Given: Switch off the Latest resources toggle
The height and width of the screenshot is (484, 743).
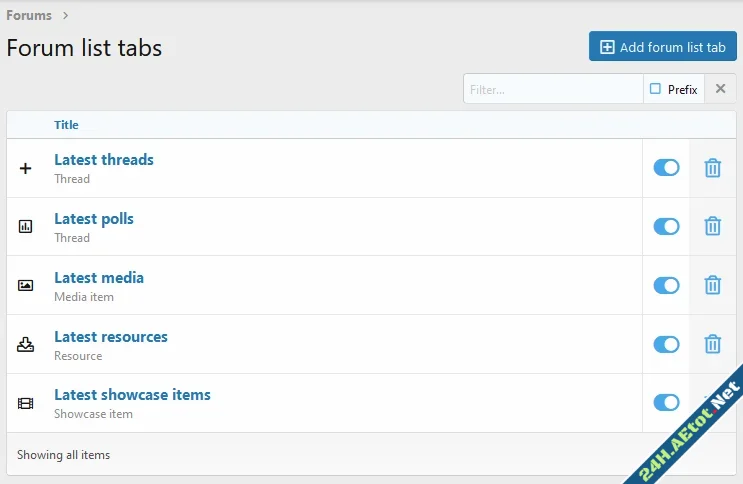Looking at the screenshot, I should 666,345.
